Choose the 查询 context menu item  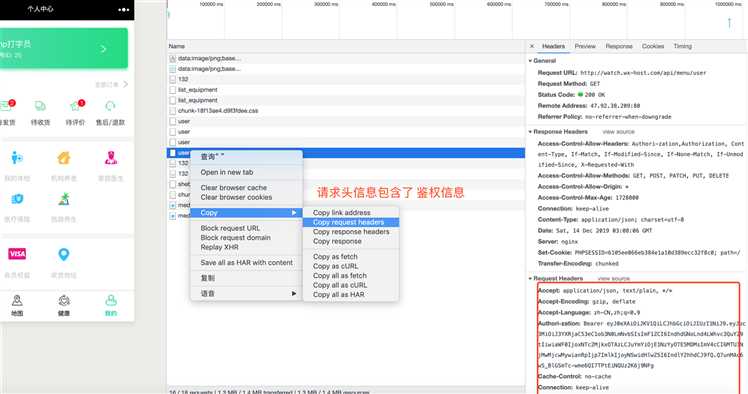pos(246,156)
